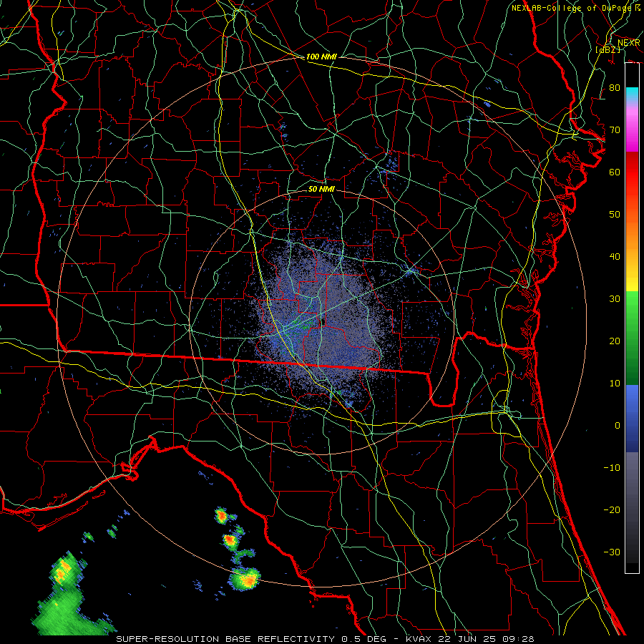Image resolution: width=644 pixels, height=644 pixels.
Task: Click the 50 value on the dBZ scale
Action: 615,215
